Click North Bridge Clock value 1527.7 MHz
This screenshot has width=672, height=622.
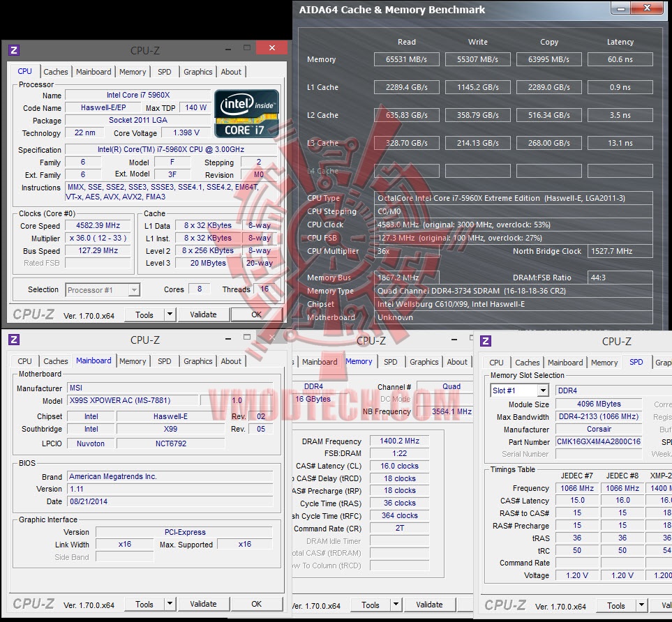point(620,251)
